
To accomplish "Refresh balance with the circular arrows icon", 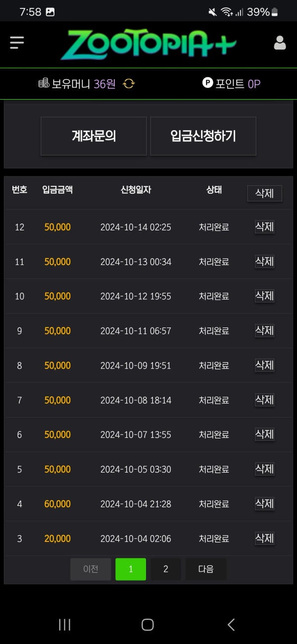I will 129,84.
